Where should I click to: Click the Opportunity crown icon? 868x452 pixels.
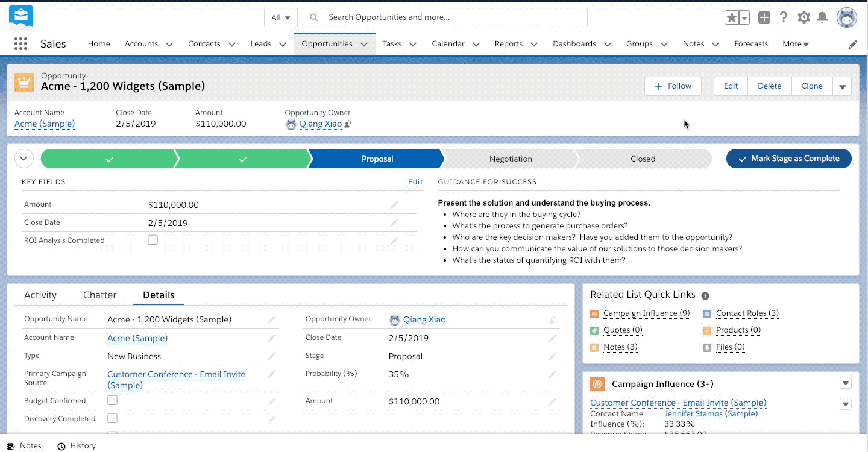point(24,83)
